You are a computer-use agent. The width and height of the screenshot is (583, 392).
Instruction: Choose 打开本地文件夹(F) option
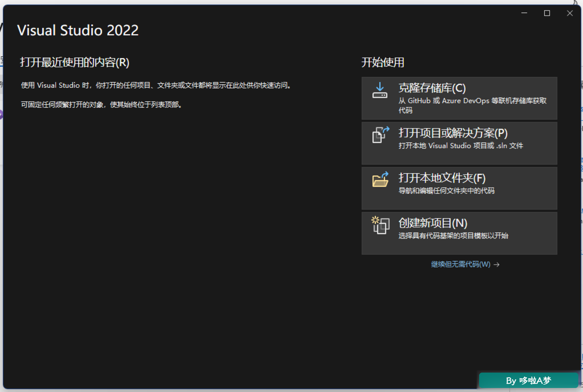(x=459, y=188)
